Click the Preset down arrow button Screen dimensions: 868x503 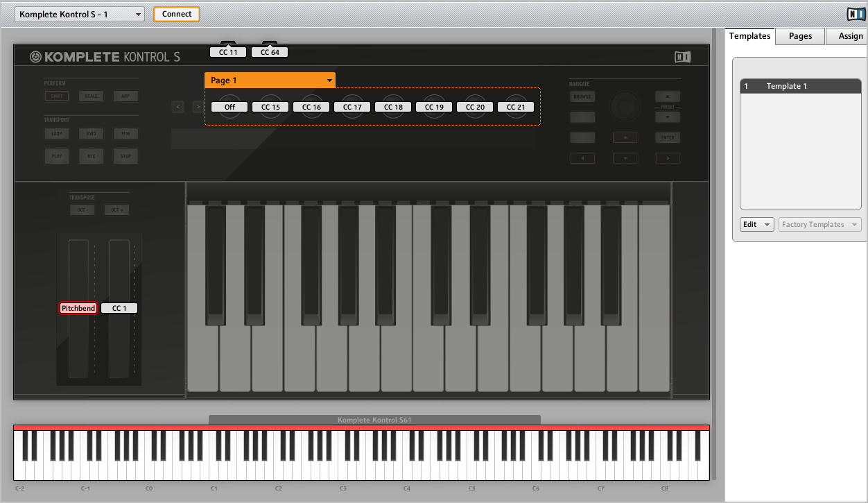[x=668, y=117]
